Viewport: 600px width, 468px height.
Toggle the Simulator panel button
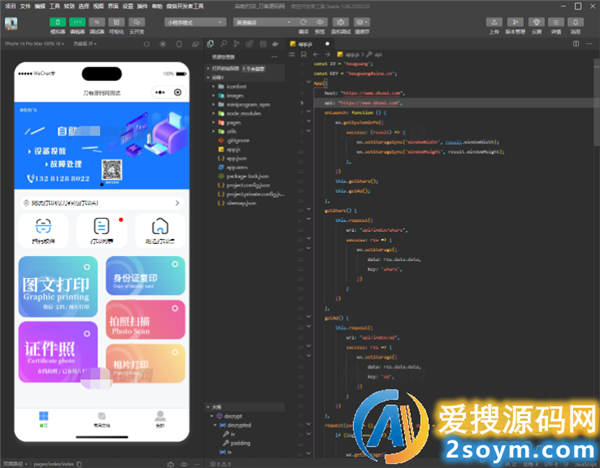59,21
